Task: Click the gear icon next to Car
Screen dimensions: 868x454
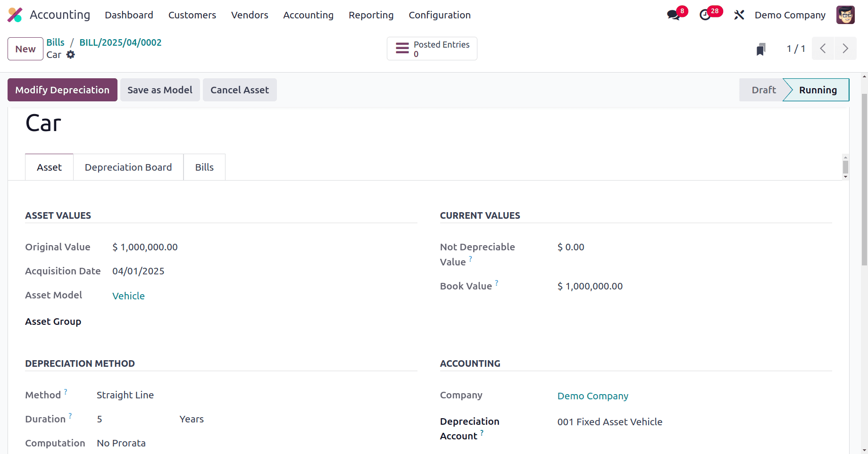Action: [71, 55]
